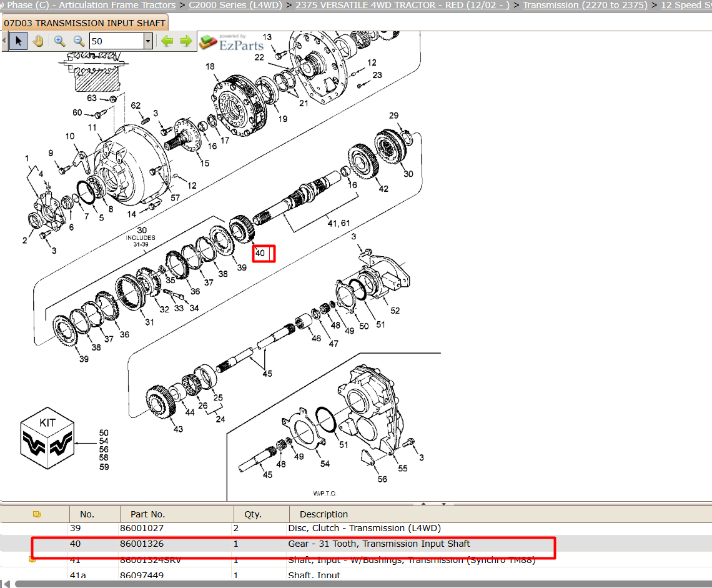Activate the hand pan tool
Viewport: 712px width, 588px height.
tap(38, 41)
